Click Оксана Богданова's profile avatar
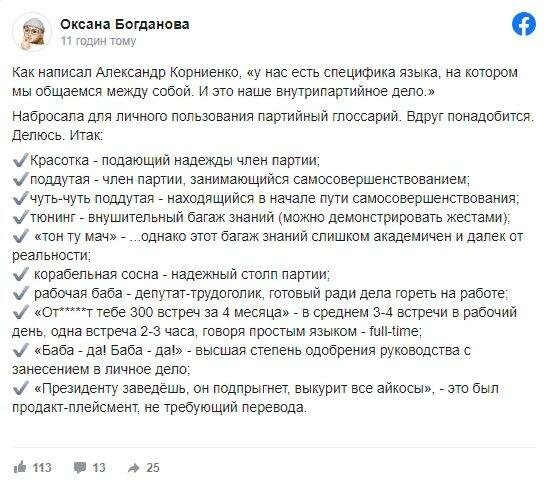The width and height of the screenshot is (547, 484). click(32, 32)
